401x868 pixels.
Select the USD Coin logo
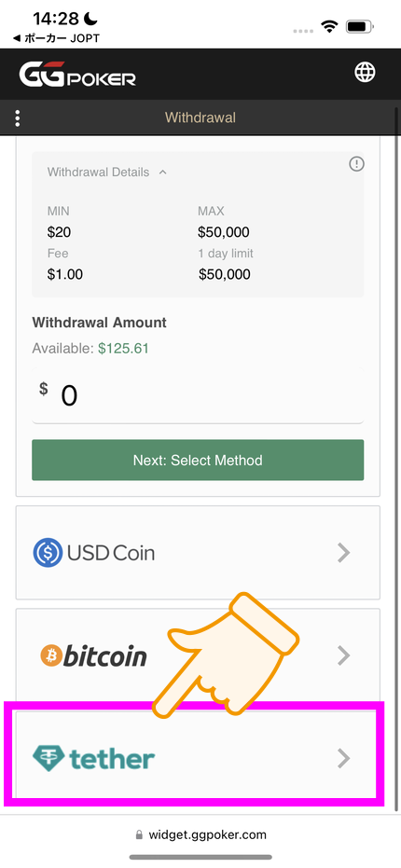(x=93, y=553)
